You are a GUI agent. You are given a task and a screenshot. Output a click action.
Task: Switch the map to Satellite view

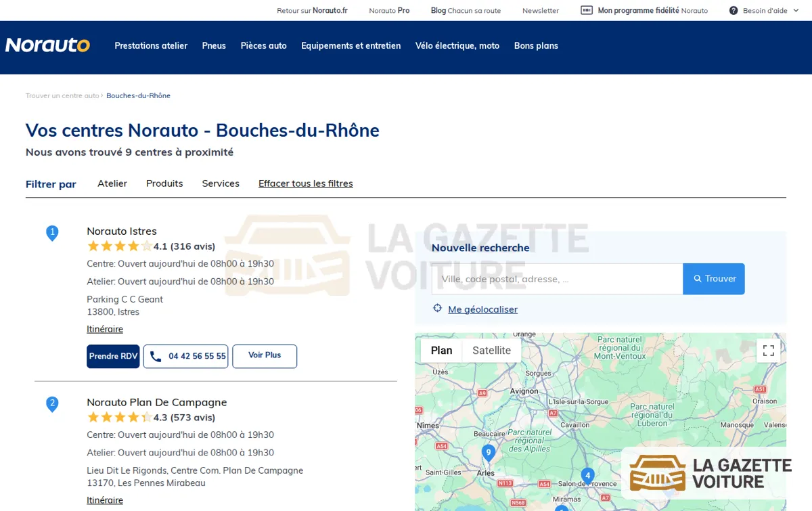[x=492, y=351]
